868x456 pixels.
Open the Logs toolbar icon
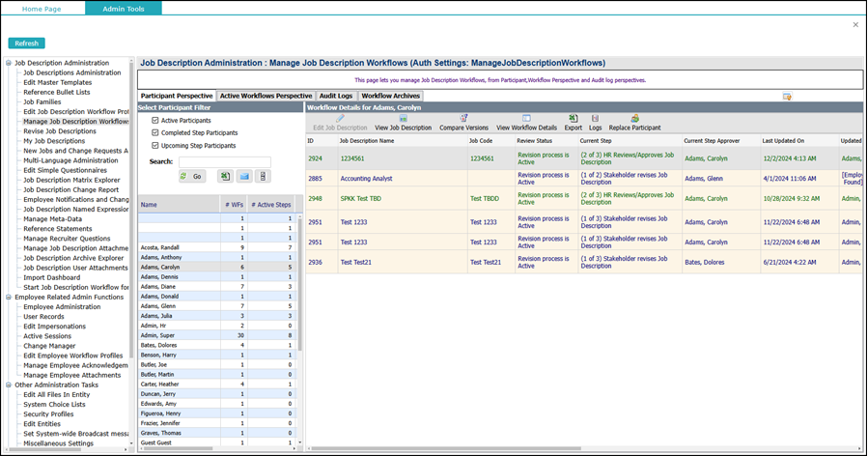coord(595,118)
